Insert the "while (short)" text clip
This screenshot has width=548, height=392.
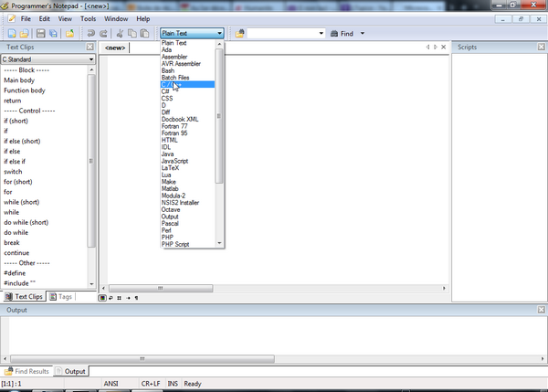click(x=21, y=202)
